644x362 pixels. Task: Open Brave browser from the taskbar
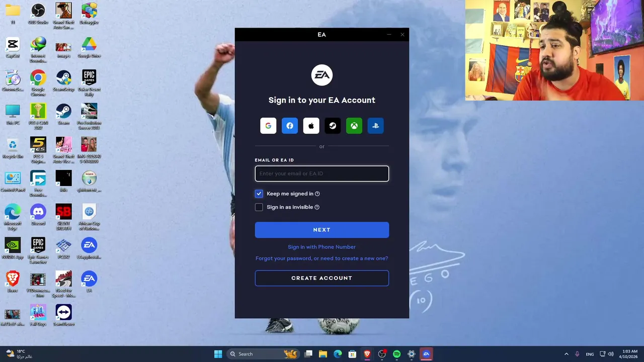point(367,354)
